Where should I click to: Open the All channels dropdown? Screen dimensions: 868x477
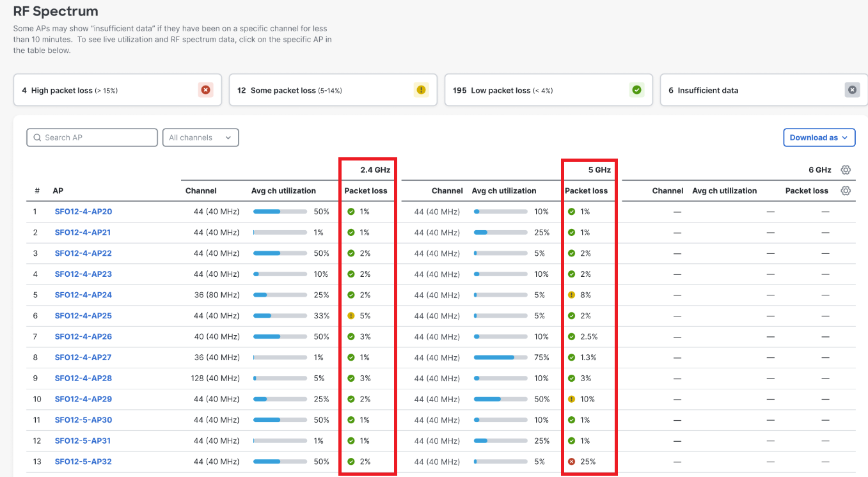[200, 137]
